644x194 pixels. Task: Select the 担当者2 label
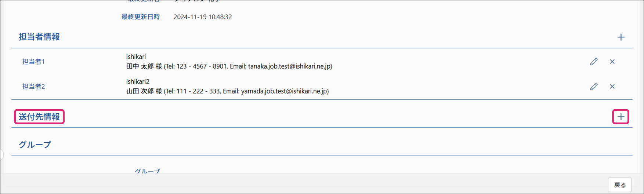pyautogui.click(x=33, y=87)
